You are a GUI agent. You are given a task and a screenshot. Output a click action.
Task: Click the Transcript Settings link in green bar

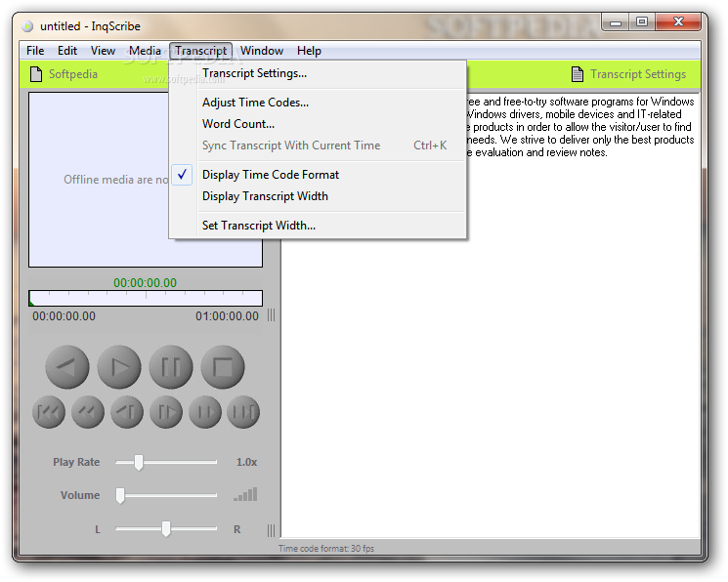[638, 74]
